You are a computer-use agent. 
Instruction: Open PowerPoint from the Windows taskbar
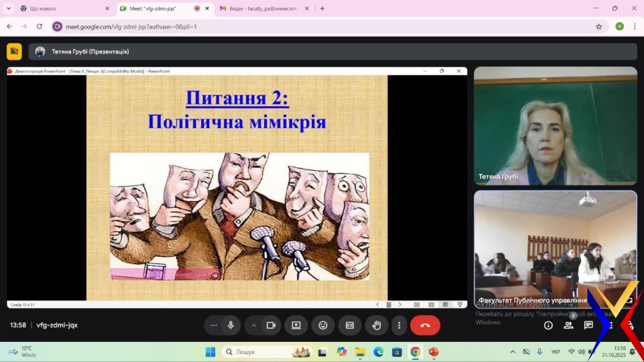point(433,352)
